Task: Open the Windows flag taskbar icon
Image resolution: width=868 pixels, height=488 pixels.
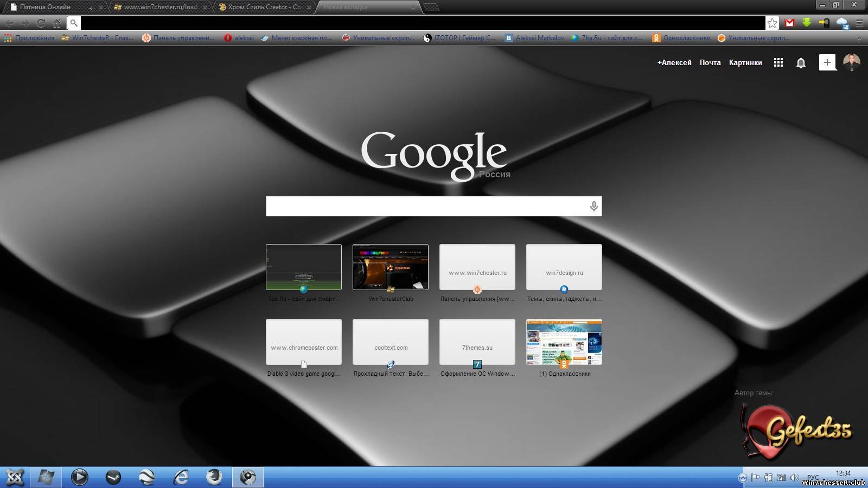Action: [x=46, y=477]
